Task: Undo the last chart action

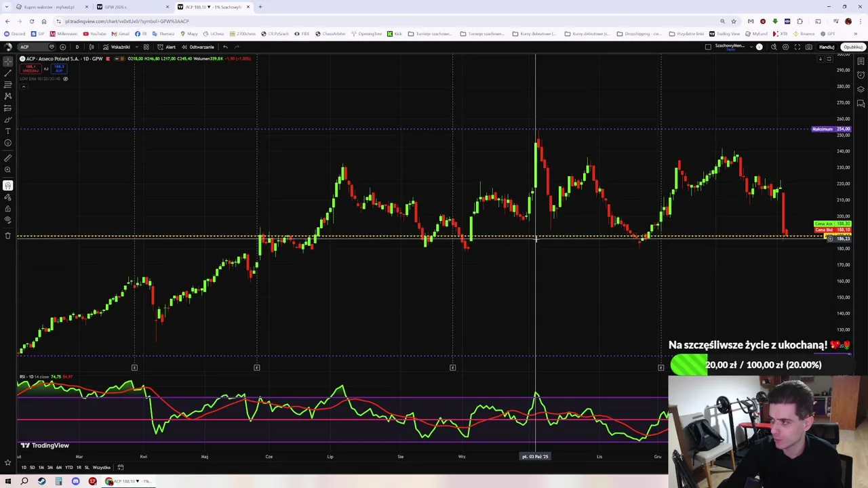Action: point(225,47)
